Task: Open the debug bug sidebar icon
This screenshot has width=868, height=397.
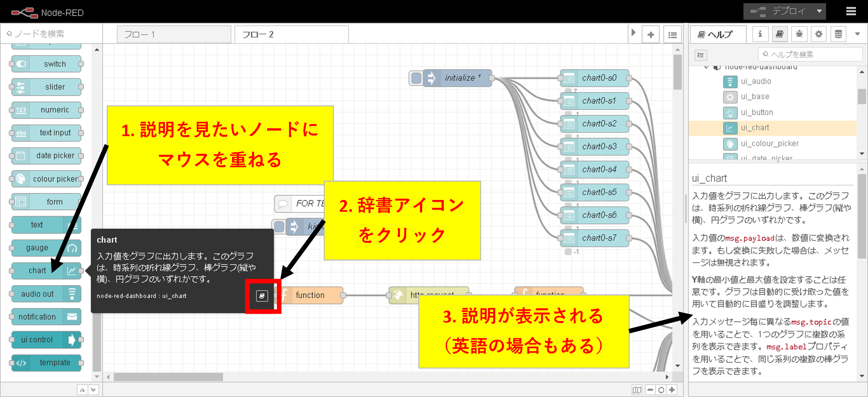Action: [799, 34]
